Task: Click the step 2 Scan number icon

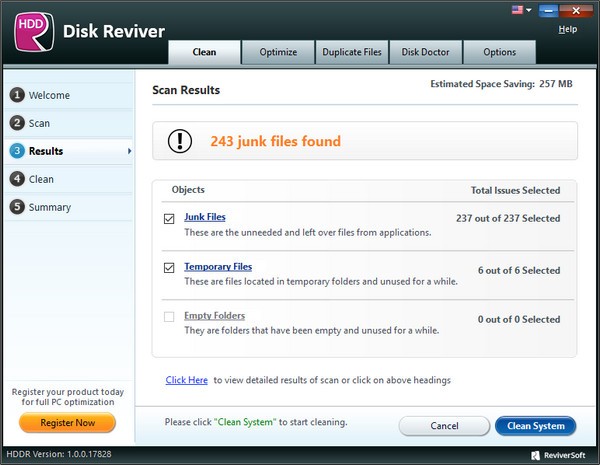Action: point(17,124)
